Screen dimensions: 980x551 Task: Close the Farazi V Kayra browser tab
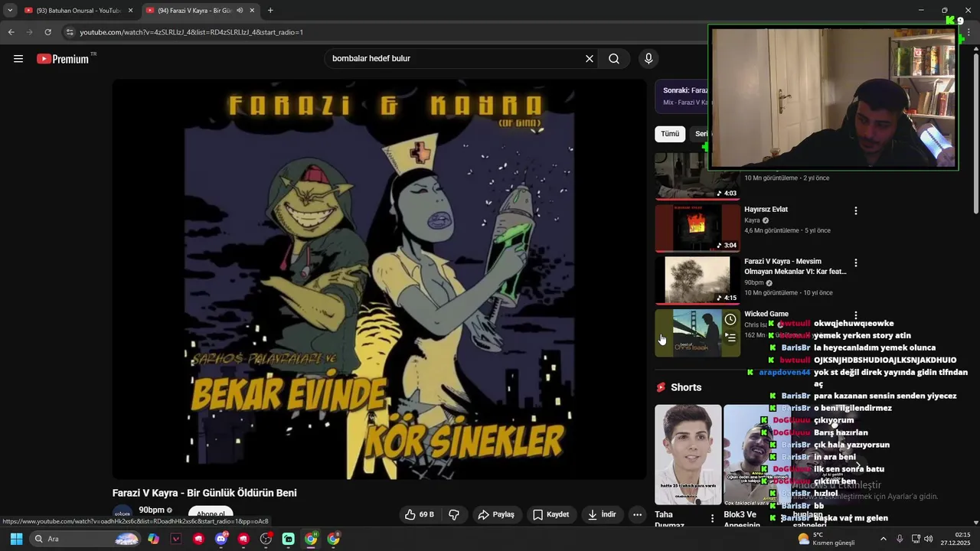252,11
